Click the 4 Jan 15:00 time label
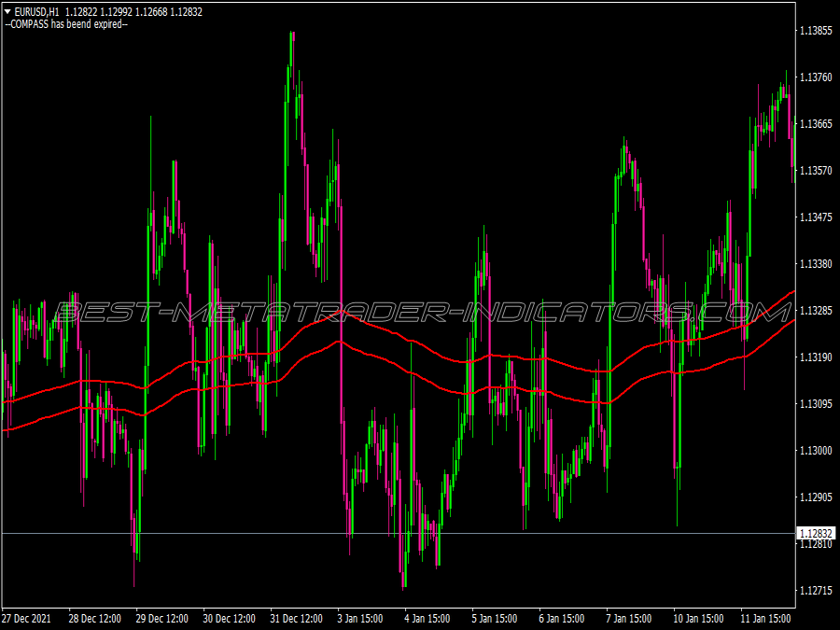Viewport: 840px width, 630px height. 427,619
